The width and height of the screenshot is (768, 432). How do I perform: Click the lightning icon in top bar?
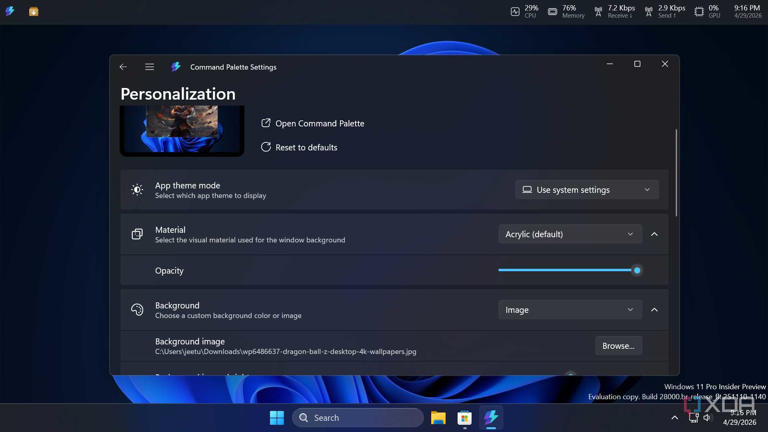tap(10, 11)
